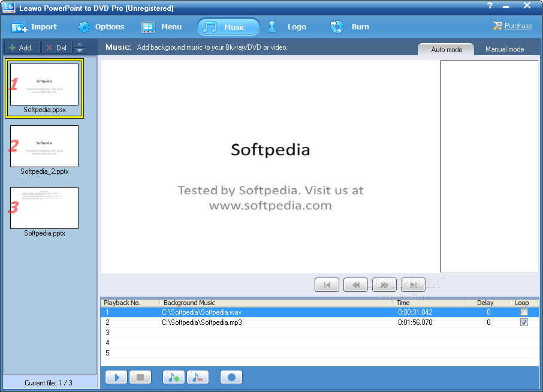Viewport: 543px width, 392px height.
Task: Switch to Manual mode tab
Action: 505,49
